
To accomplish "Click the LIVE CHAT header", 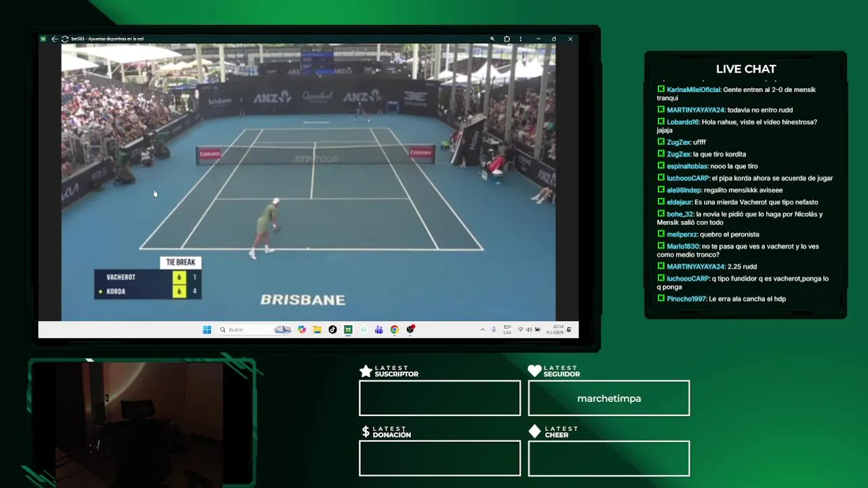I will tap(746, 69).
